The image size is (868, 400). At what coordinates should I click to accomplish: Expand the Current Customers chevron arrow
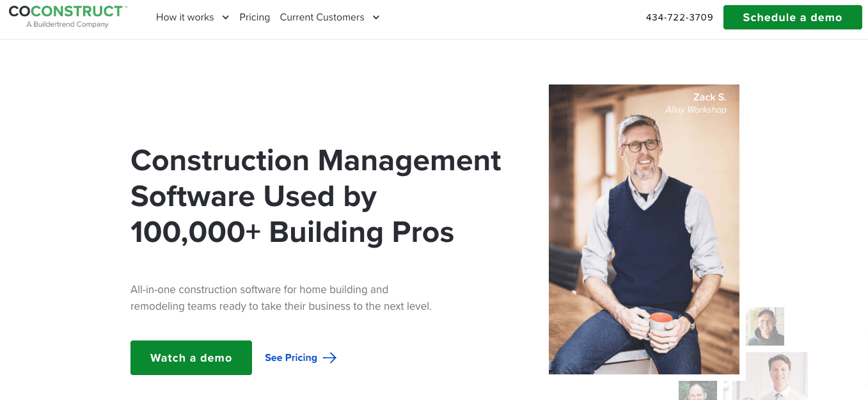(375, 17)
